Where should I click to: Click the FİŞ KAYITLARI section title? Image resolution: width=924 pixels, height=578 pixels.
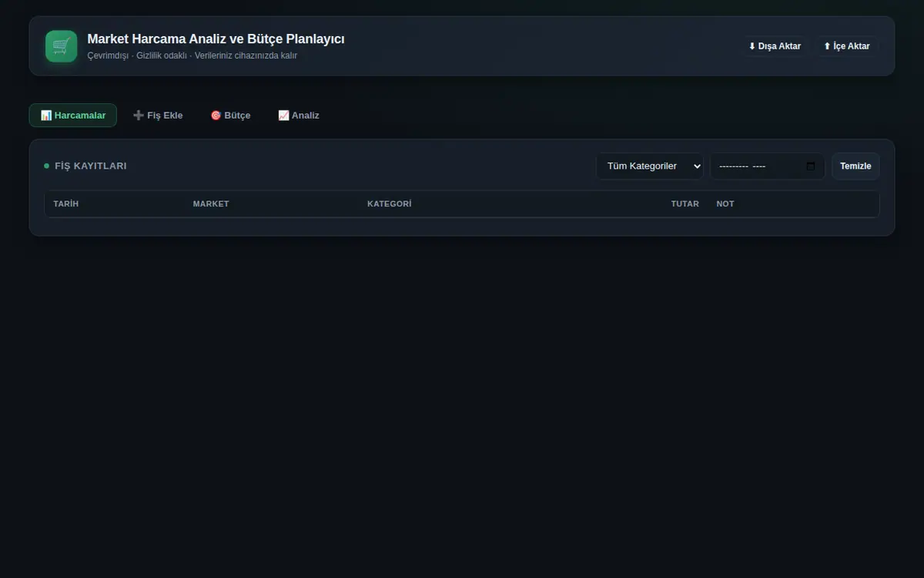click(91, 166)
